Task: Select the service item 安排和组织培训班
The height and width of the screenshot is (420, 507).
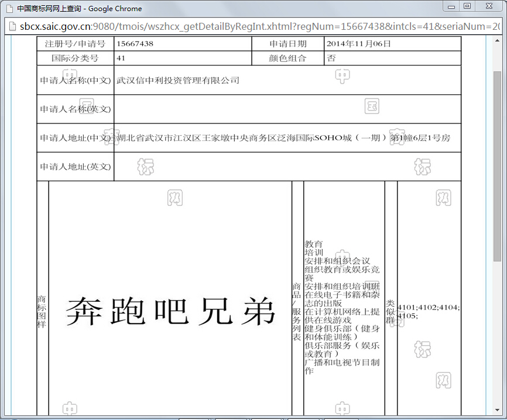Action: coord(342,286)
